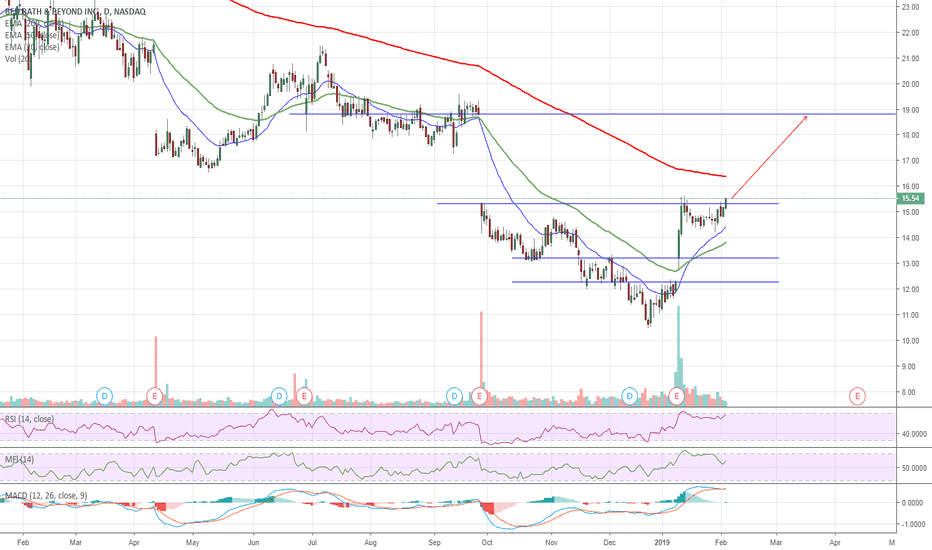Click the May label on time axis
Image resolution: width=932 pixels, height=550 pixels.
point(192,542)
